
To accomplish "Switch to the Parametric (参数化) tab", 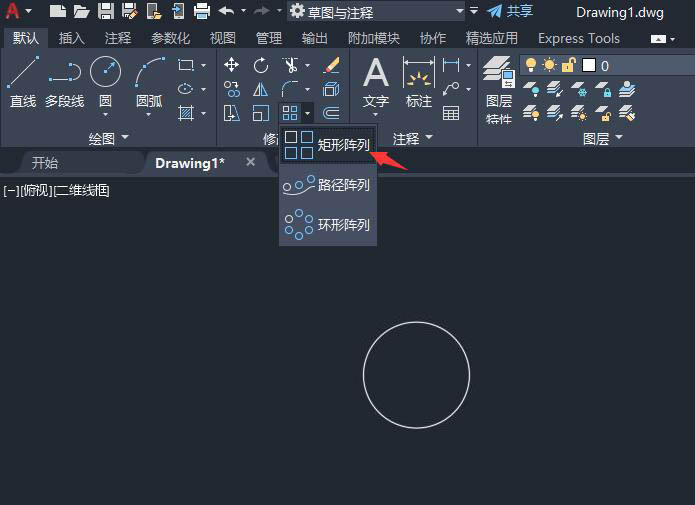I will click(171, 39).
